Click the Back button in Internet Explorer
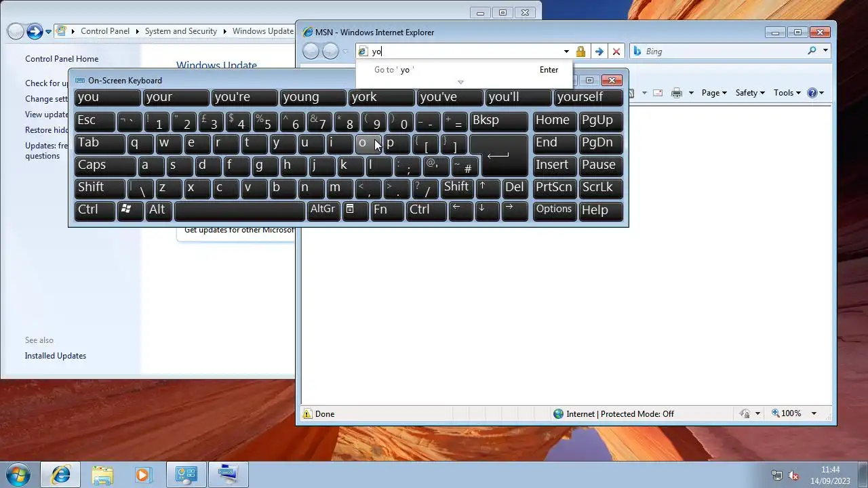 (x=311, y=52)
